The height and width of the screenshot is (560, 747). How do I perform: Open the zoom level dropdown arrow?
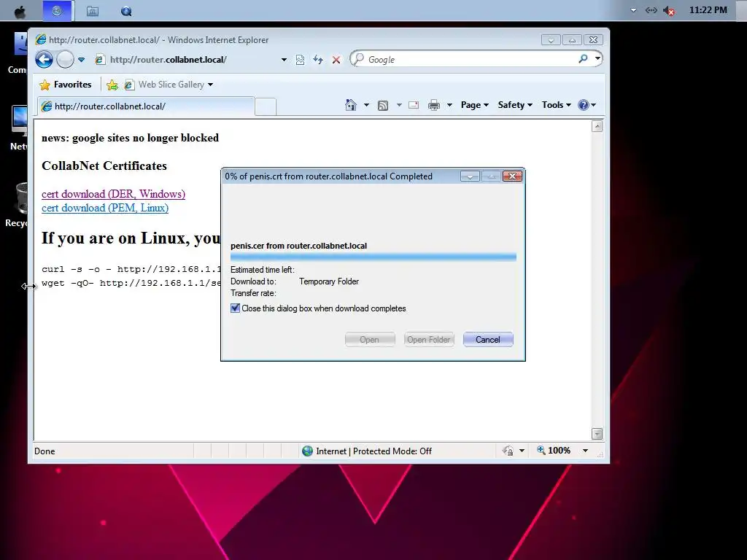click(x=586, y=451)
